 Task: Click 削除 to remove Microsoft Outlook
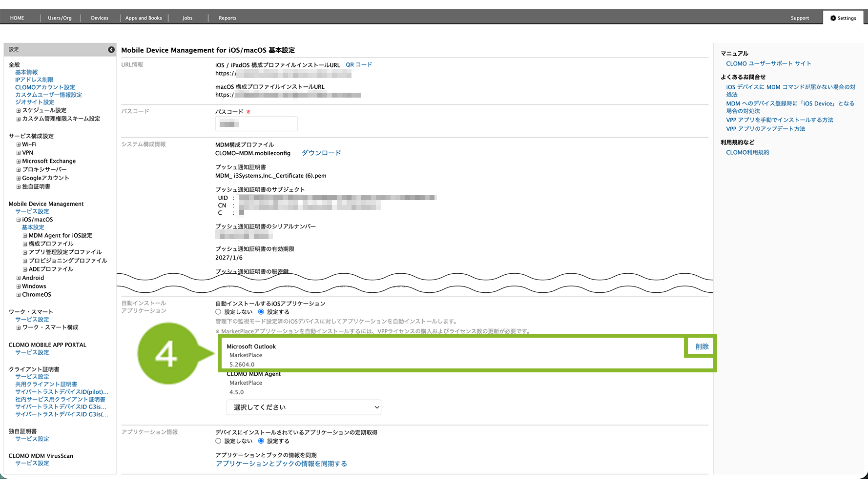point(702,346)
